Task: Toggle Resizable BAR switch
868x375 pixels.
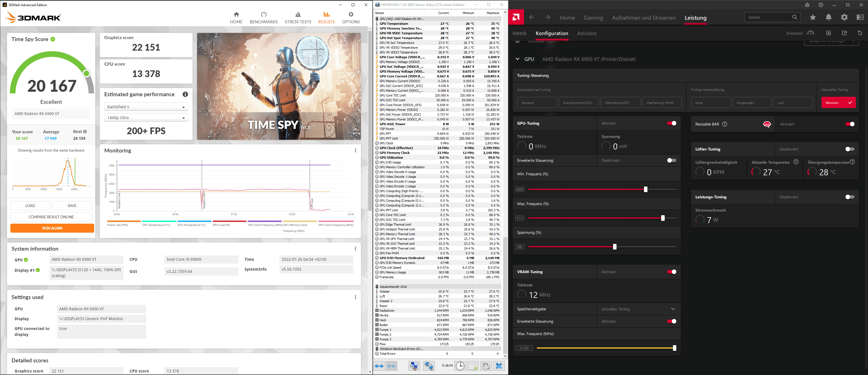Action: click(850, 124)
